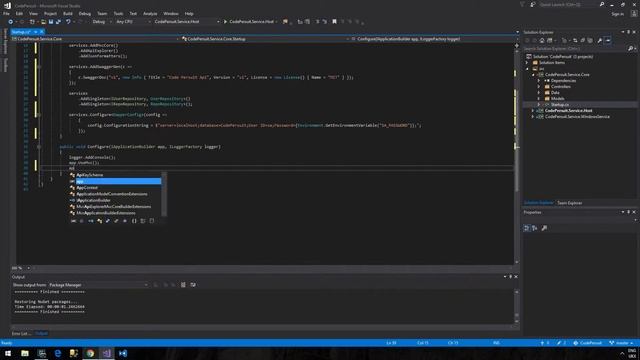The width and height of the screenshot is (640, 360).
Task: Close the Startup.cs editor tab
Action: 42,32
